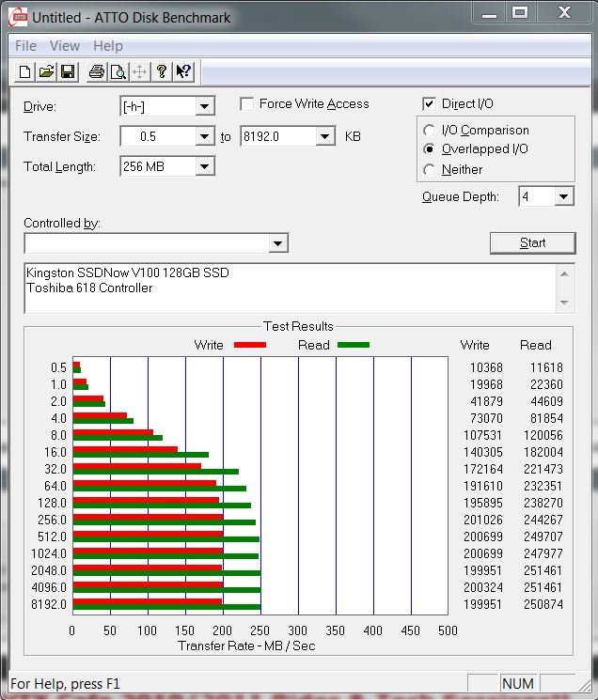Click the Save floppy disk icon

pyautogui.click(x=68, y=71)
